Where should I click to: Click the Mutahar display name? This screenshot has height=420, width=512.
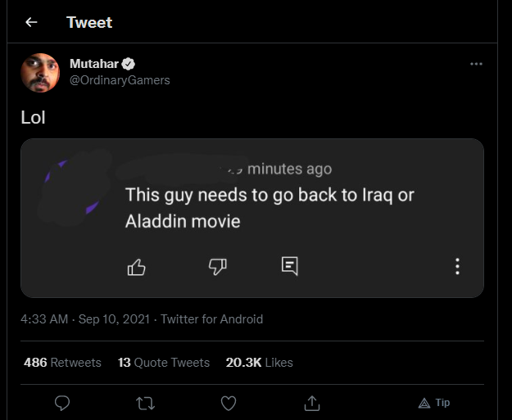pos(94,64)
